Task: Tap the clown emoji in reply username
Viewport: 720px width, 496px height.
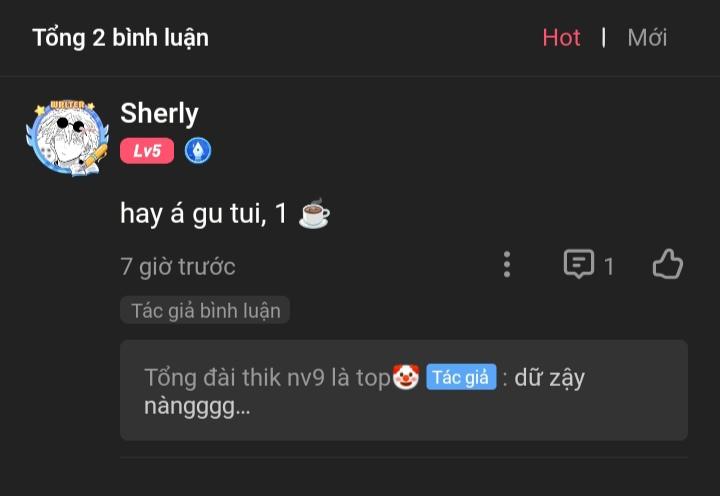Action: coord(405,377)
